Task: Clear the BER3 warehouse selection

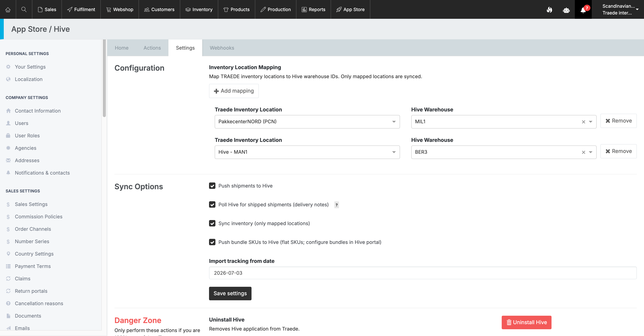Action: (x=583, y=152)
